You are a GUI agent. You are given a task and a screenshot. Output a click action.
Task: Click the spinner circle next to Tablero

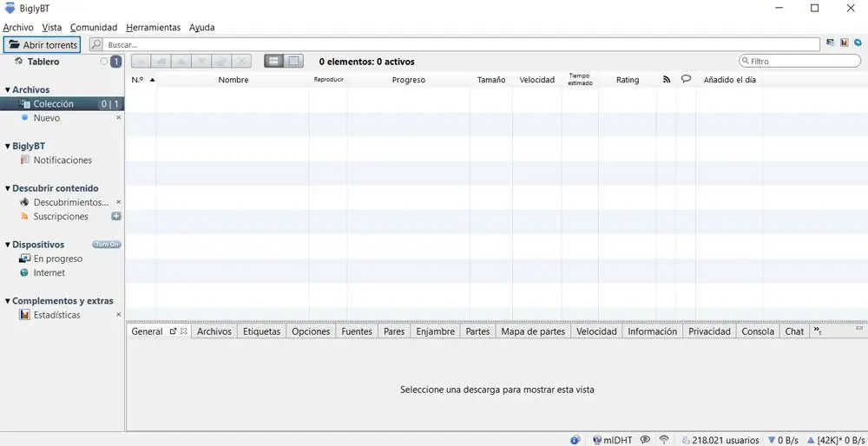(x=103, y=62)
